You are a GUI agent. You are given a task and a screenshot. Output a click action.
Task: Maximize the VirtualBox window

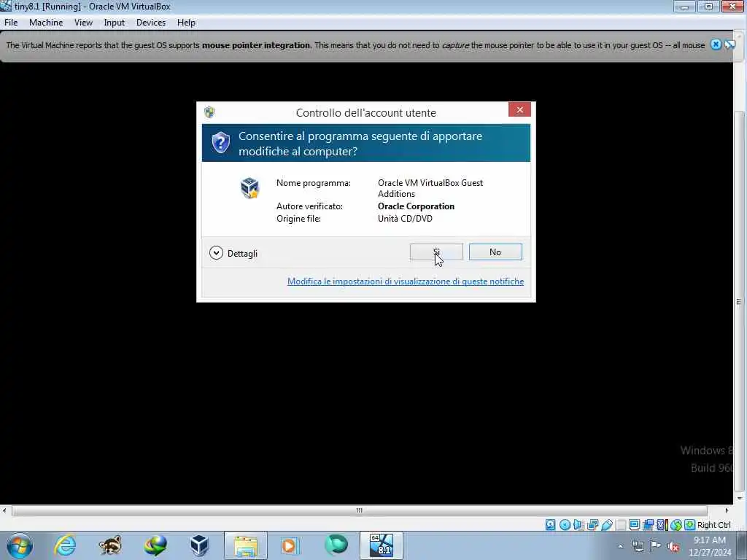(x=708, y=6)
